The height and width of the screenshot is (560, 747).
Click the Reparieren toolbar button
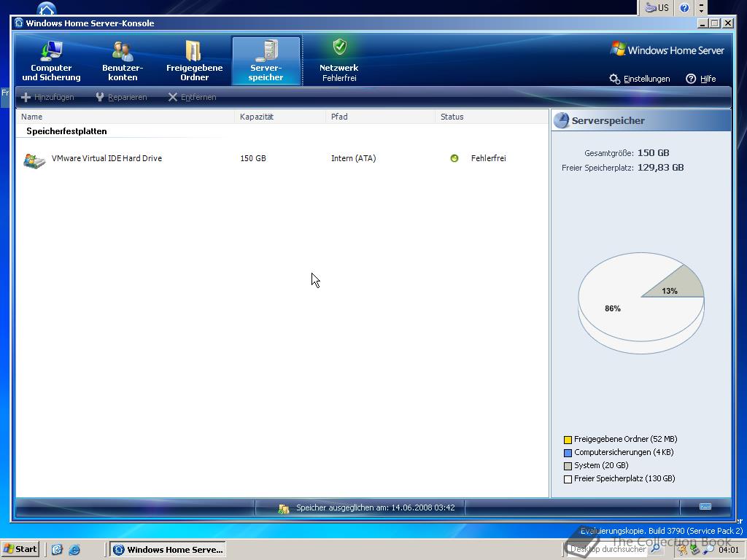[122, 97]
